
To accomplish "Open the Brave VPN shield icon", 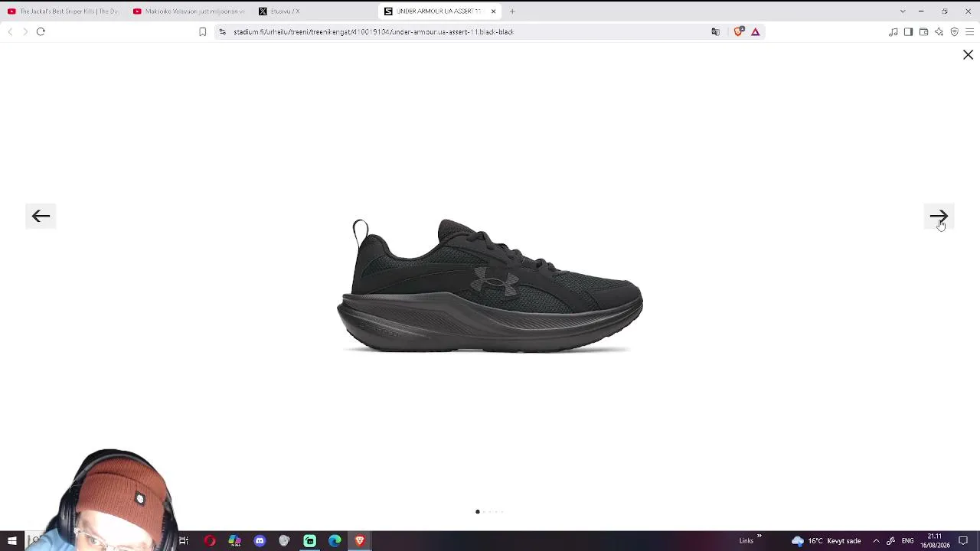I will (x=954, y=31).
